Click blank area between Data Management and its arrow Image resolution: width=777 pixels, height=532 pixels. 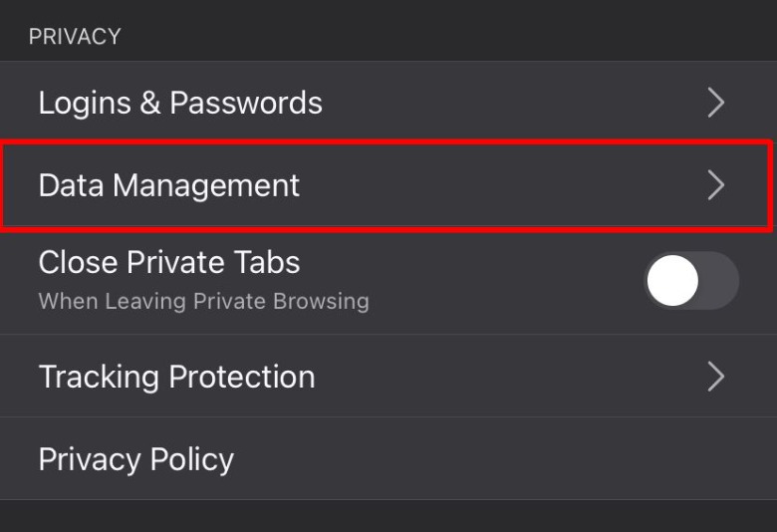coord(498,185)
